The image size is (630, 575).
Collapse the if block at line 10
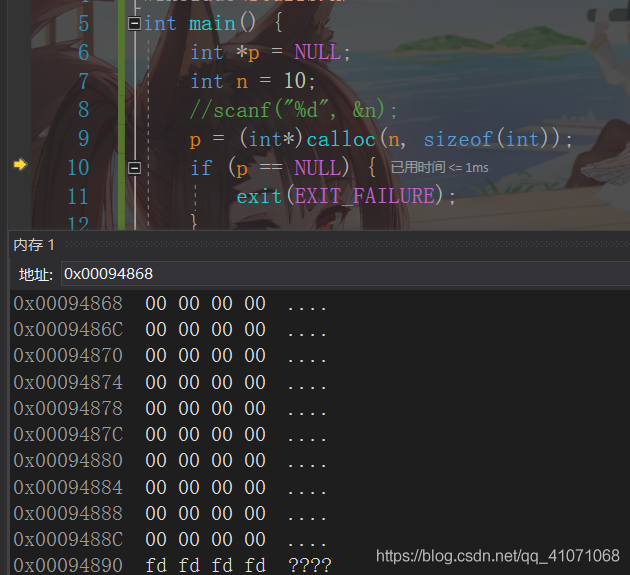coord(134,168)
